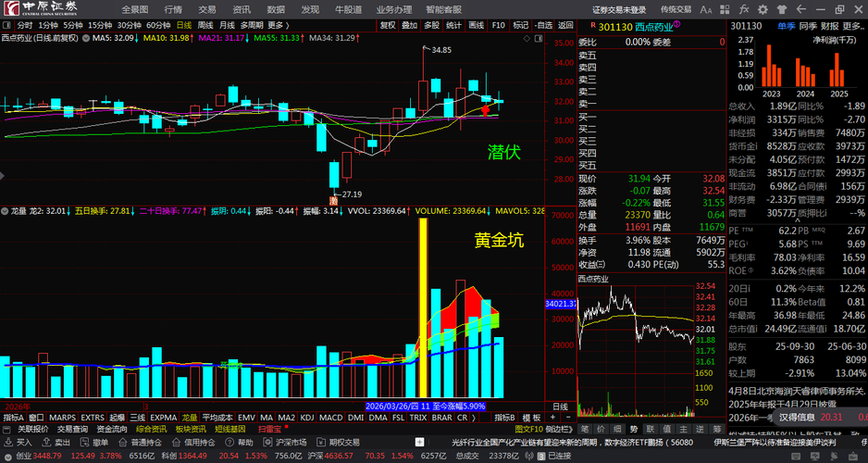
Task: Click the left edge panel expand arrow
Action: [2, 176]
